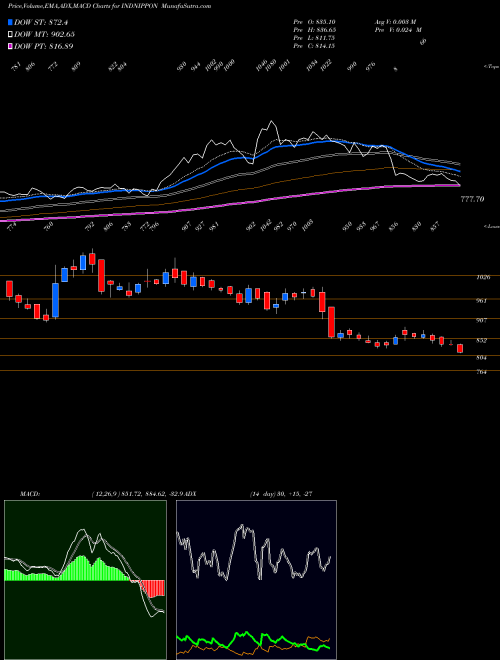Image resolution: width=500 pixels, height=660 pixels.
Task: Click the white DOW MT legend swatch
Action: tap(10, 34)
